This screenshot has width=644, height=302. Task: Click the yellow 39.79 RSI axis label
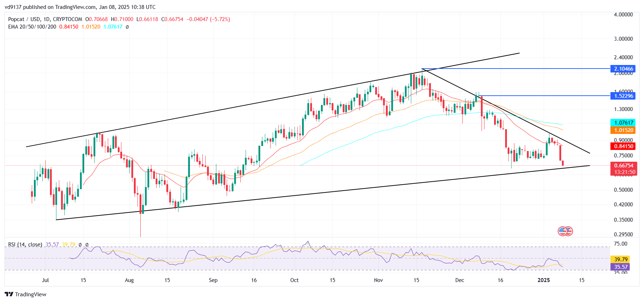click(620, 259)
